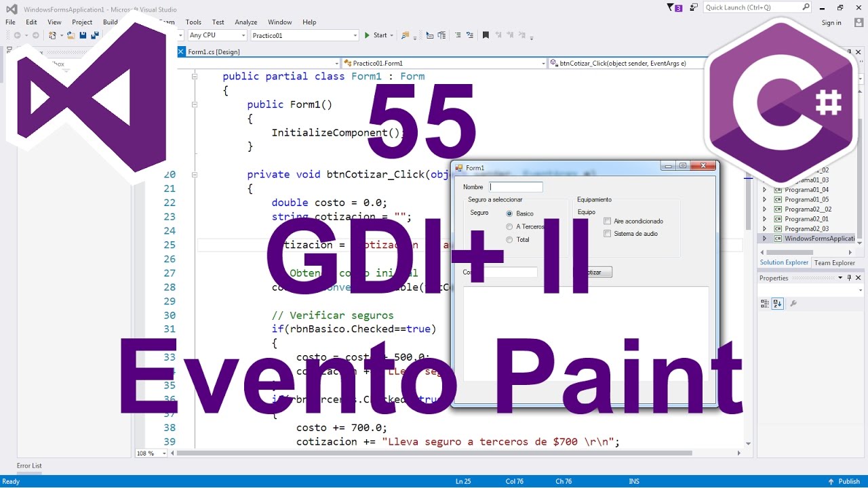Click the Increase Indent toolbar icon
Image resolution: width=868 pixels, height=488 pixels.
tap(441, 35)
